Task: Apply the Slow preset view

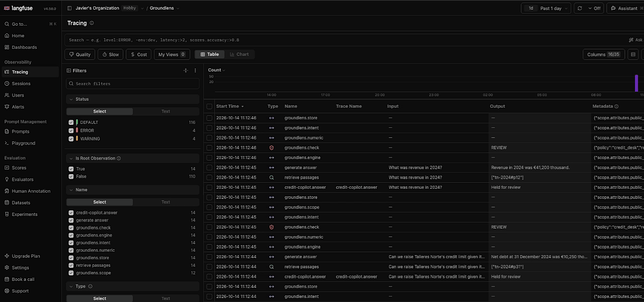Action: pos(110,54)
